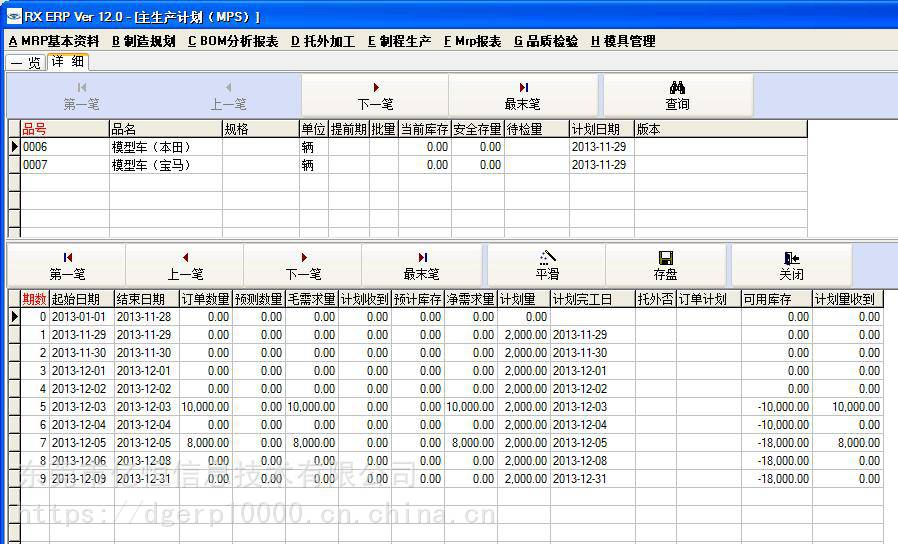Click the 查询 binoculars search icon
This screenshot has width=898, height=544.
tap(677, 88)
